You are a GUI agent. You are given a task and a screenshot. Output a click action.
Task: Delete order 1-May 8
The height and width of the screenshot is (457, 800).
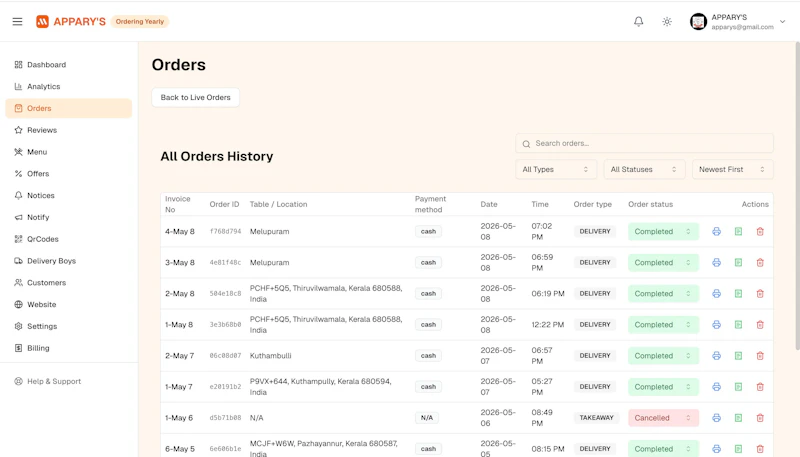(x=760, y=325)
